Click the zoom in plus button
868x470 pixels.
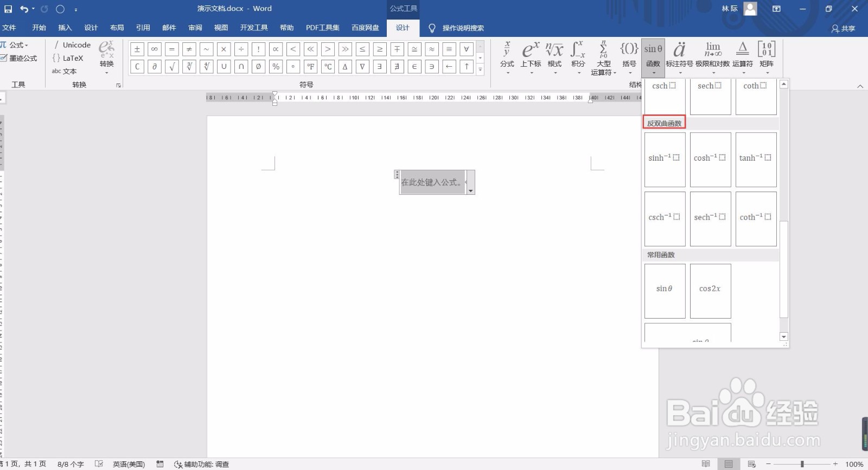coord(835,464)
